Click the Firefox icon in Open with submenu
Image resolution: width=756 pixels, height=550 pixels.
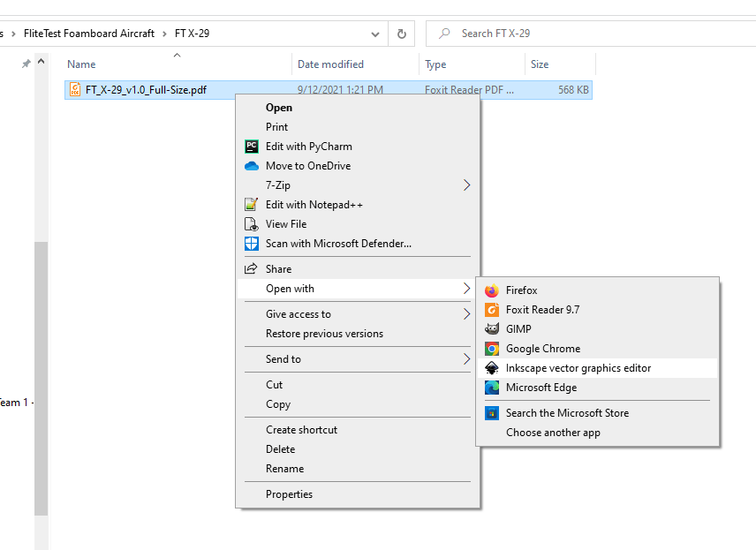tap(492, 290)
